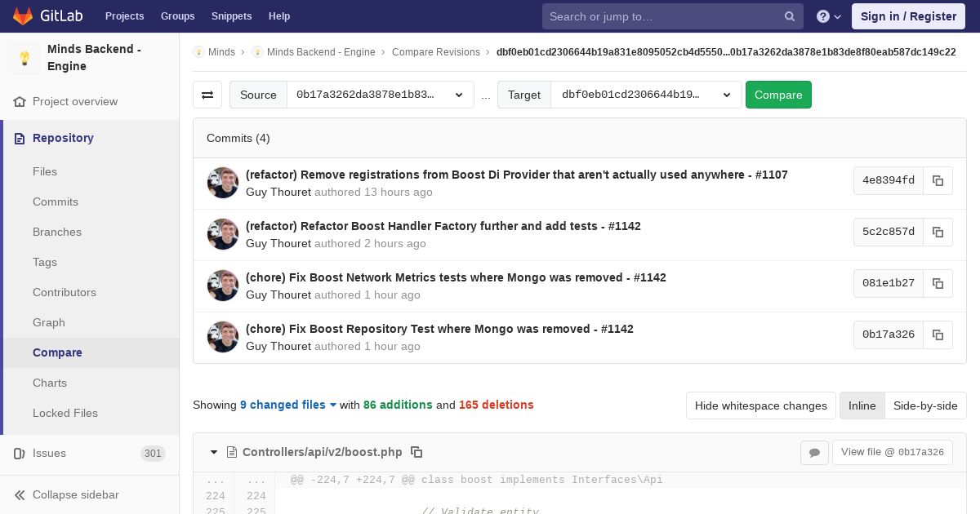Collapse the boost.php diff section
980x514 pixels.
(214, 452)
